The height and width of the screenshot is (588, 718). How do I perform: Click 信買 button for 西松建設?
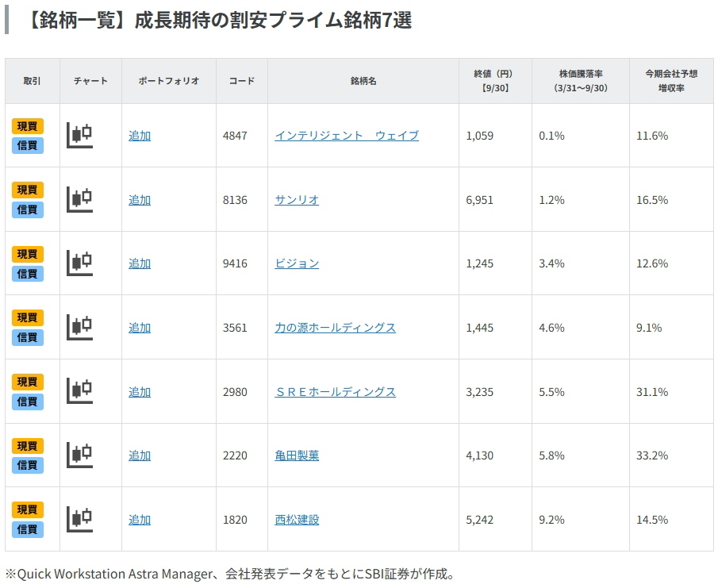coord(28,529)
